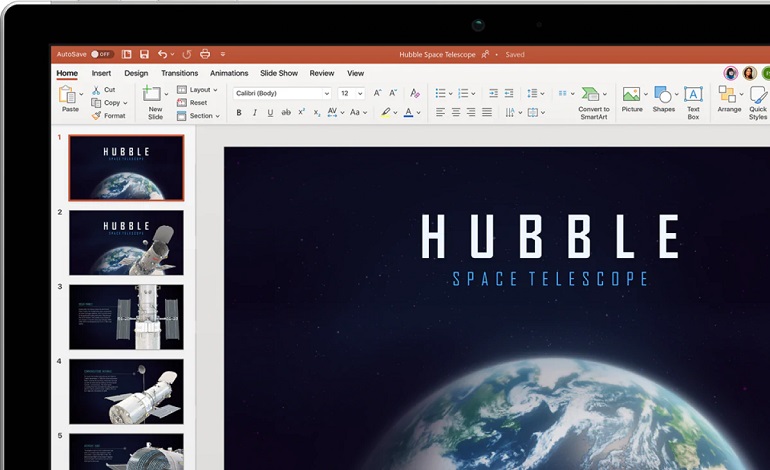Image resolution: width=770 pixels, height=470 pixels.
Task: Click the Paste clipboard icon
Action: click(67, 94)
